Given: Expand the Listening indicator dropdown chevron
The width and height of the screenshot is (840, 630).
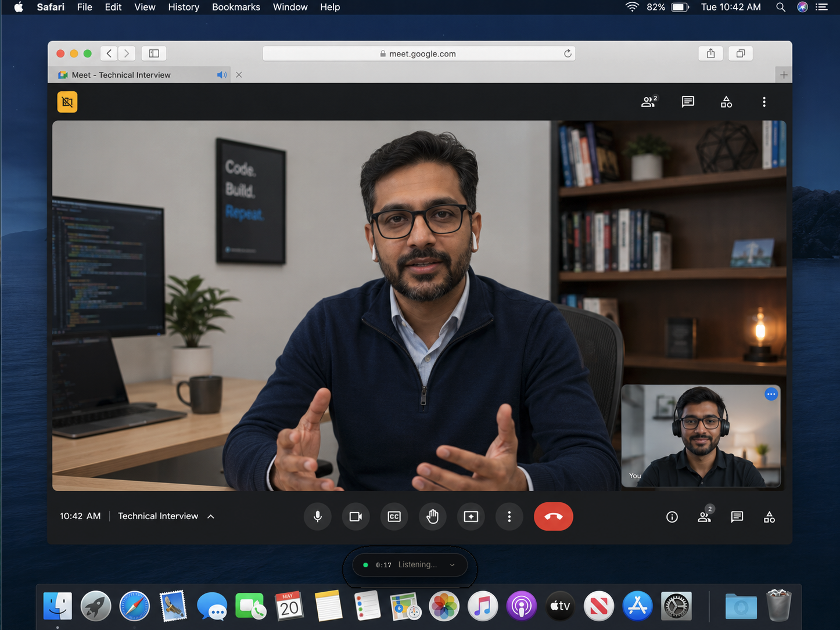Looking at the screenshot, I should [453, 565].
